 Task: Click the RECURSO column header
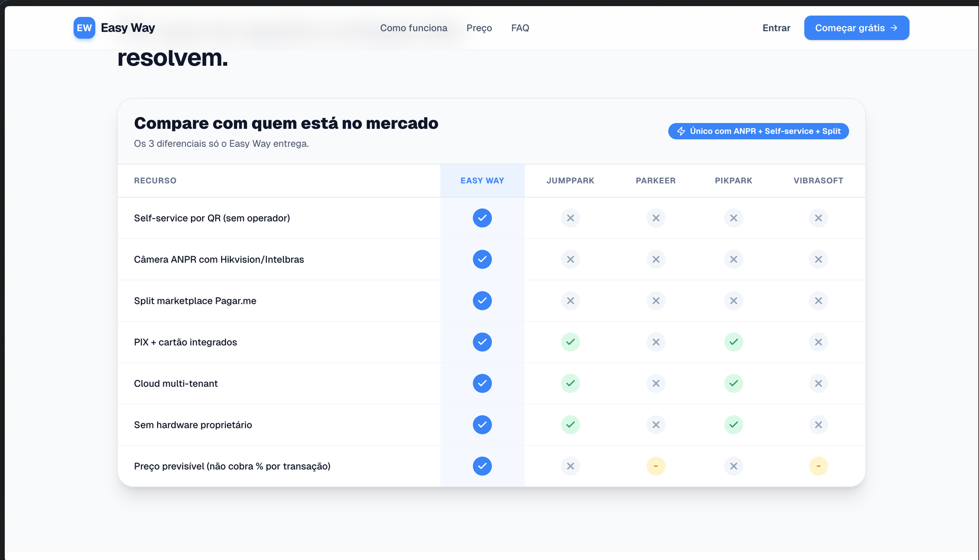155,181
